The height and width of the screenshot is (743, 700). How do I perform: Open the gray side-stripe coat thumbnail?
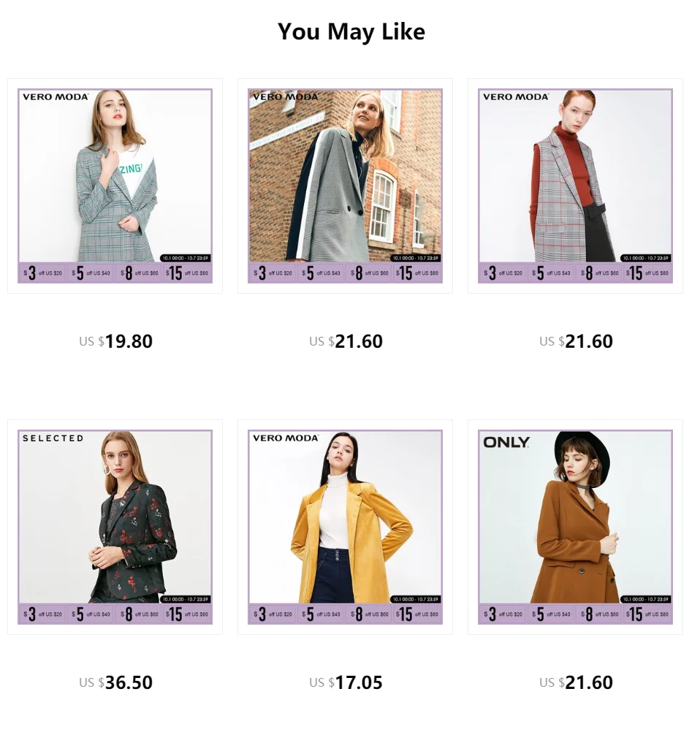point(345,186)
